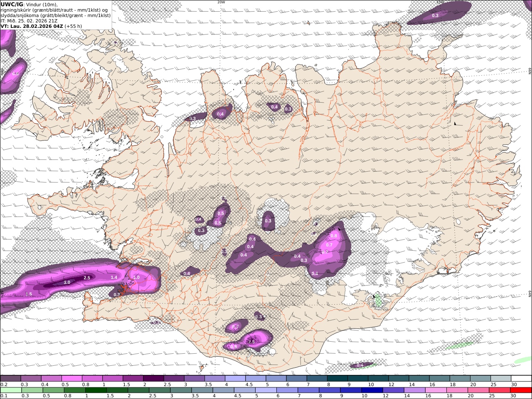Pick the pale grey 25–30 swatch in the top legend row
The width and height of the screenshot is (532, 399).
pos(501,378)
